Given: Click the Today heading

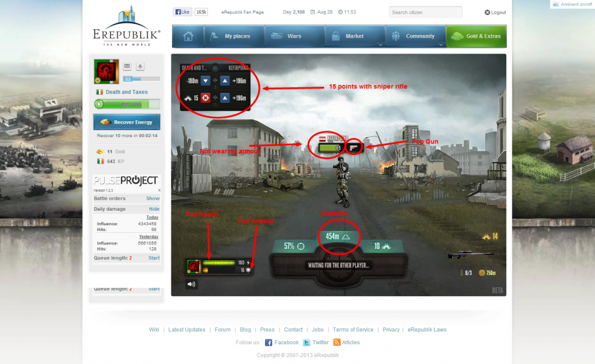Looking at the screenshot, I should 152,218.
